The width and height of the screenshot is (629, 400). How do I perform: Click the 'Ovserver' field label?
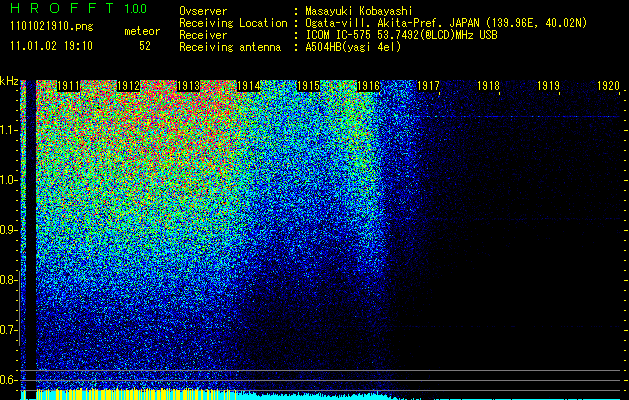[203, 11]
